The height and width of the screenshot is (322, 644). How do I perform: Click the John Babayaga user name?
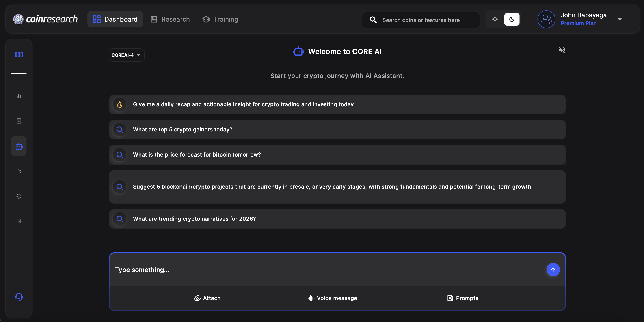pyautogui.click(x=583, y=15)
